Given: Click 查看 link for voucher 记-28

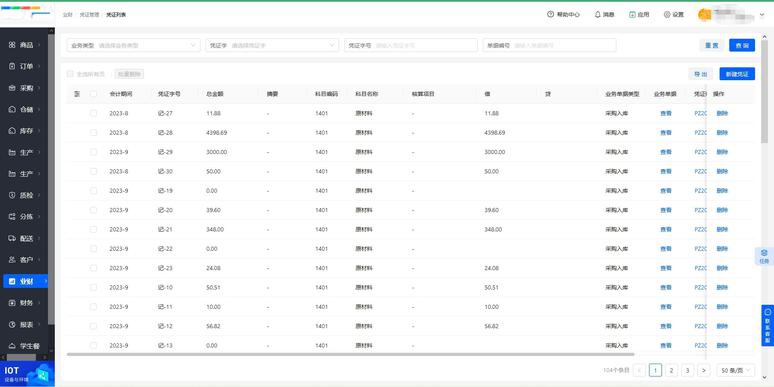Looking at the screenshot, I should tap(666, 133).
